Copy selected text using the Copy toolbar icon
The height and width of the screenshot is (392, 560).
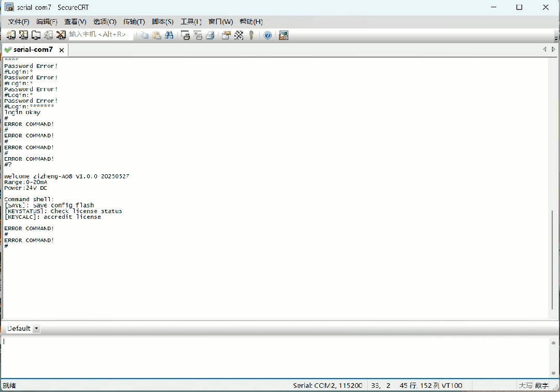(x=143, y=35)
